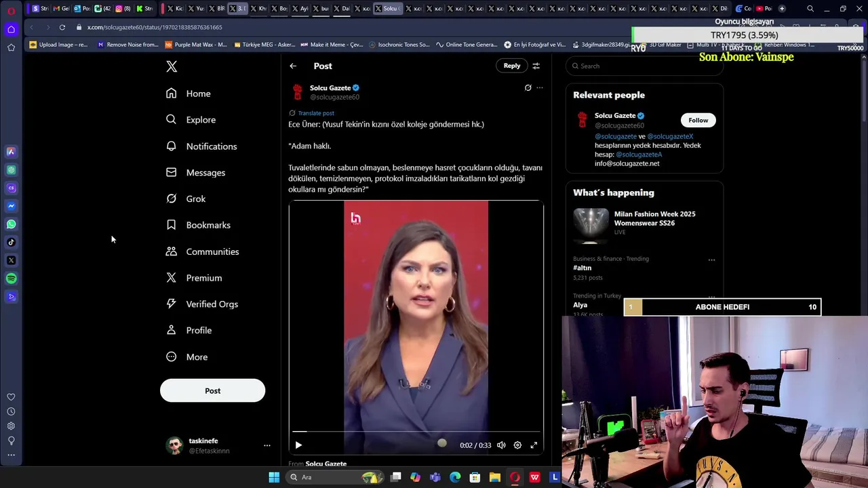Click the X logo above Home
Image resolution: width=868 pixels, height=488 pixels.
[x=172, y=66]
